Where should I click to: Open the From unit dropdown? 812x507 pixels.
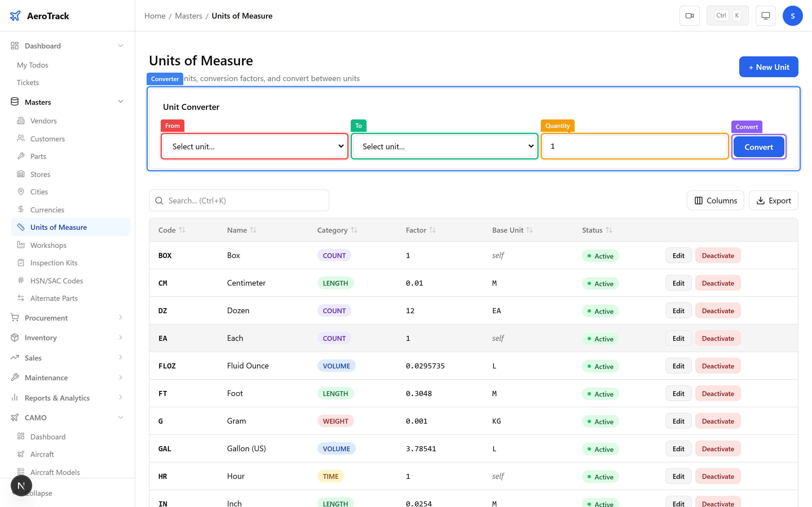(254, 146)
